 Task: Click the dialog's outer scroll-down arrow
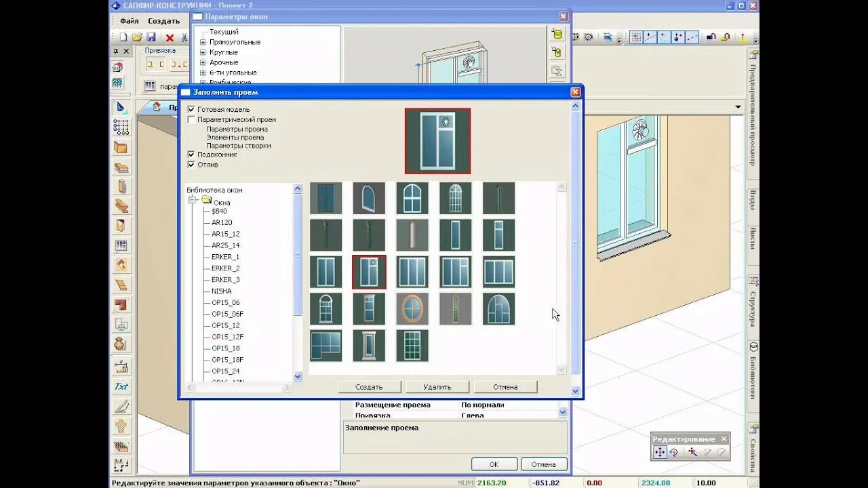pyautogui.click(x=576, y=391)
